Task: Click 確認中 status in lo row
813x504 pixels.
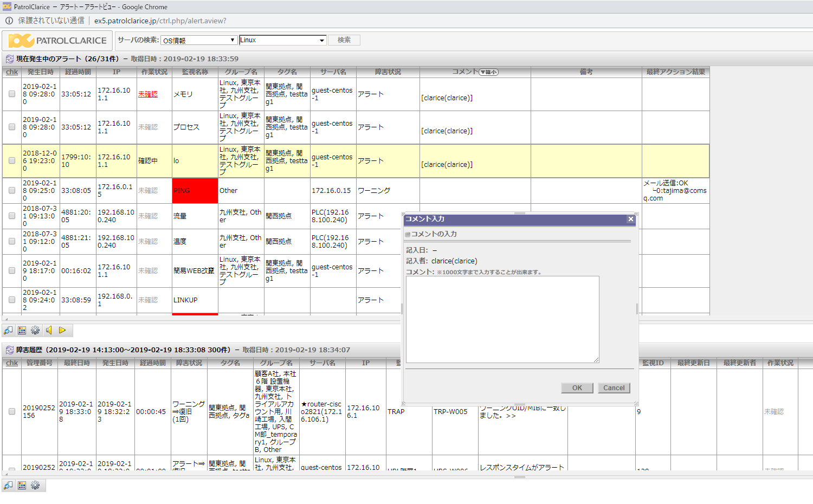Action: coord(148,161)
